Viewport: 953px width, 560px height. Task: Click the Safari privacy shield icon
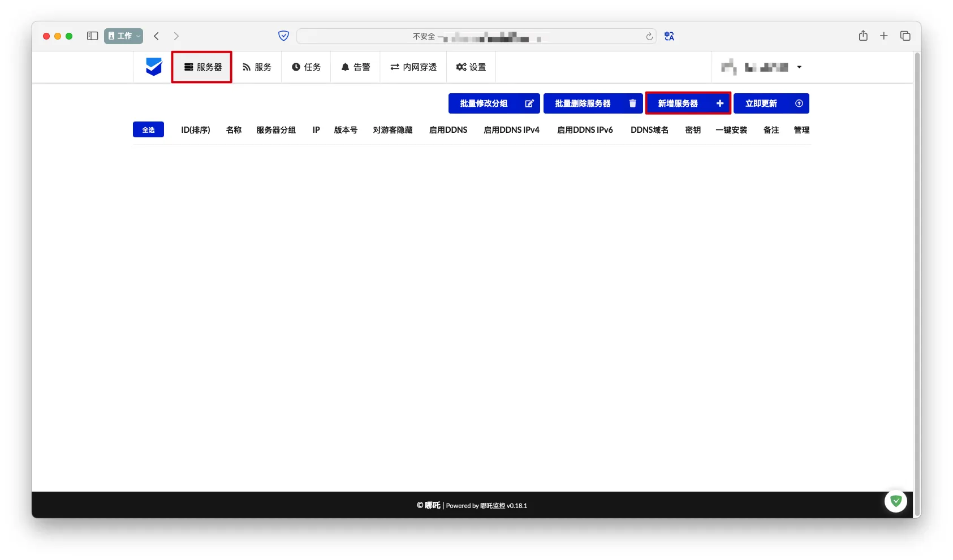point(283,36)
